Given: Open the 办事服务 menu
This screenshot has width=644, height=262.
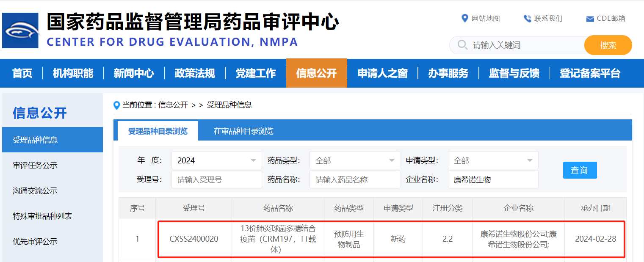Looking at the screenshot, I should 448,73.
